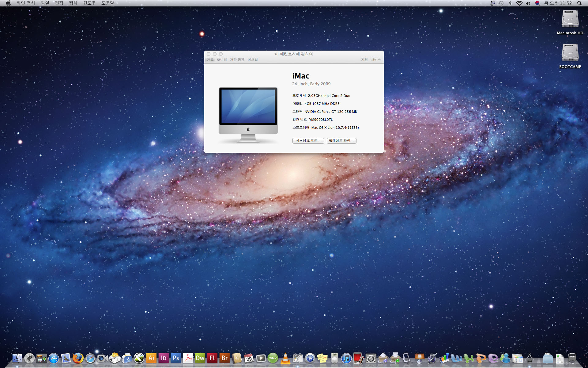Open the 파일 menu
This screenshot has width=588, height=368.
click(45, 3)
